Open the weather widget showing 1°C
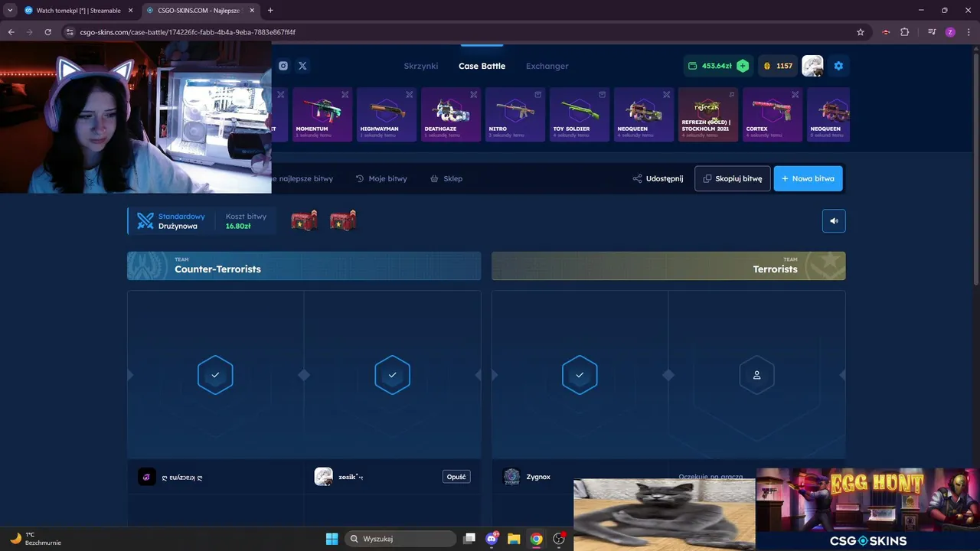This screenshot has width=980, height=551. [35, 539]
